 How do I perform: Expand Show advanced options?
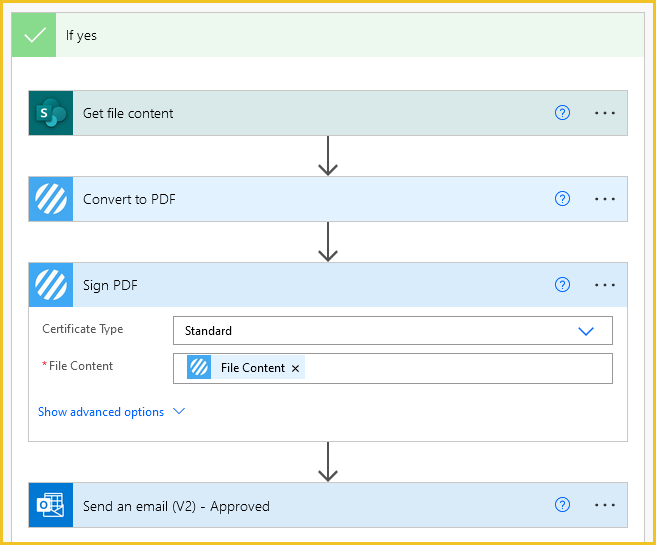(111, 412)
